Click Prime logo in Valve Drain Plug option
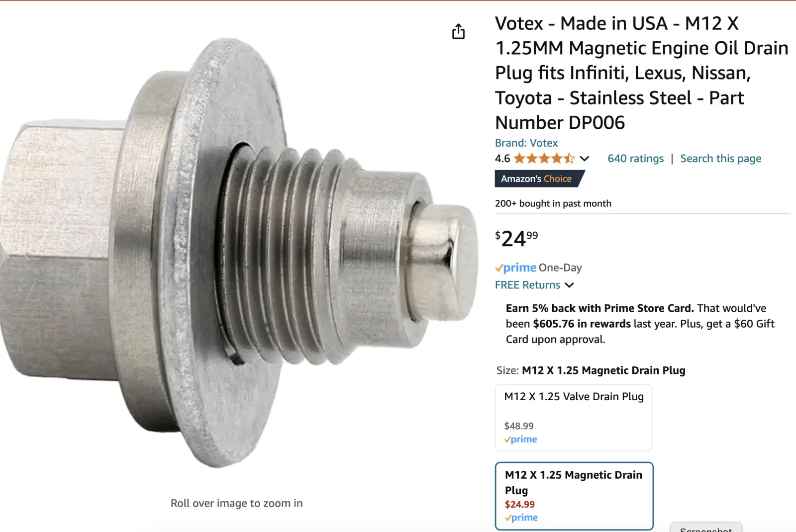Image resolution: width=796 pixels, height=532 pixels. (x=521, y=440)
